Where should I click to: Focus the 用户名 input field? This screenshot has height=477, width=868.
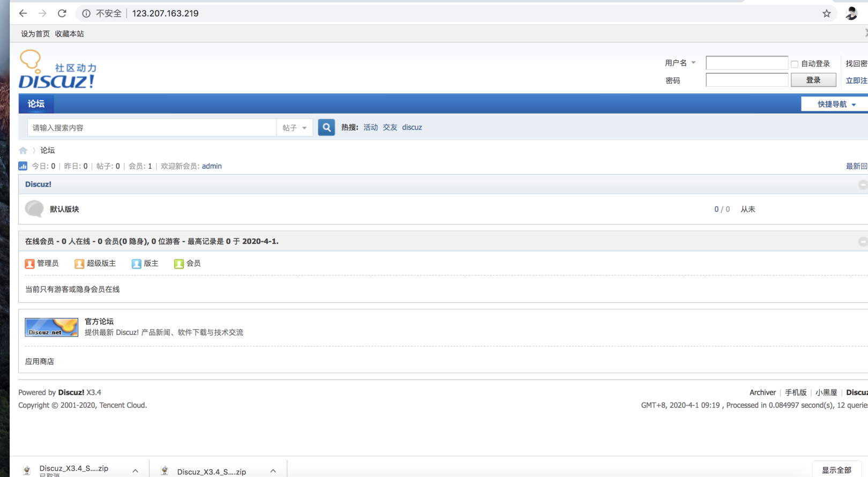tap(747, 63)
